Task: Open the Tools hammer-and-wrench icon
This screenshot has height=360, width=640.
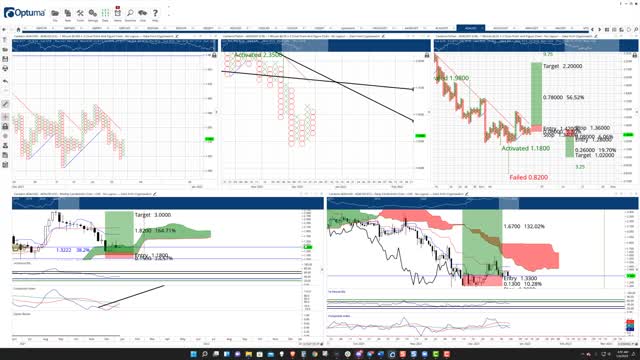Action: tap(80, 13)
